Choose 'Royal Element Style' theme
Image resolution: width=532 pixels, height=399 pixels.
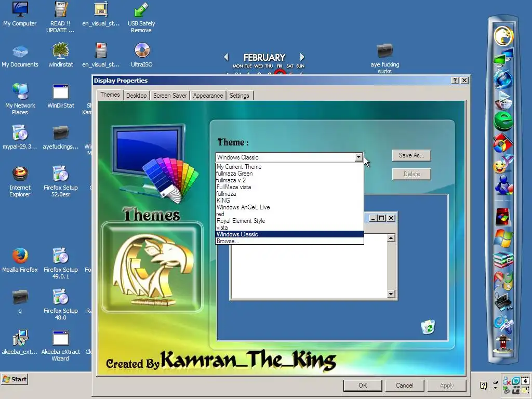pos(289,221)
